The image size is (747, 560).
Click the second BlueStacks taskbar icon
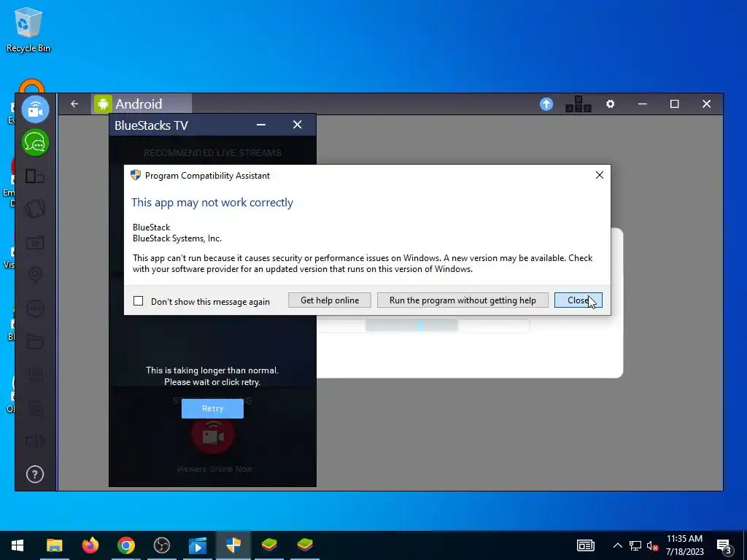coord(305,545)
